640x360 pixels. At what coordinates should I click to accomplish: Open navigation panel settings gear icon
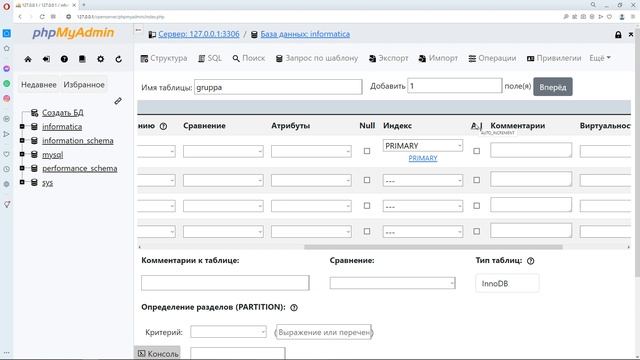pyautogui.click(x=100, y=59)
